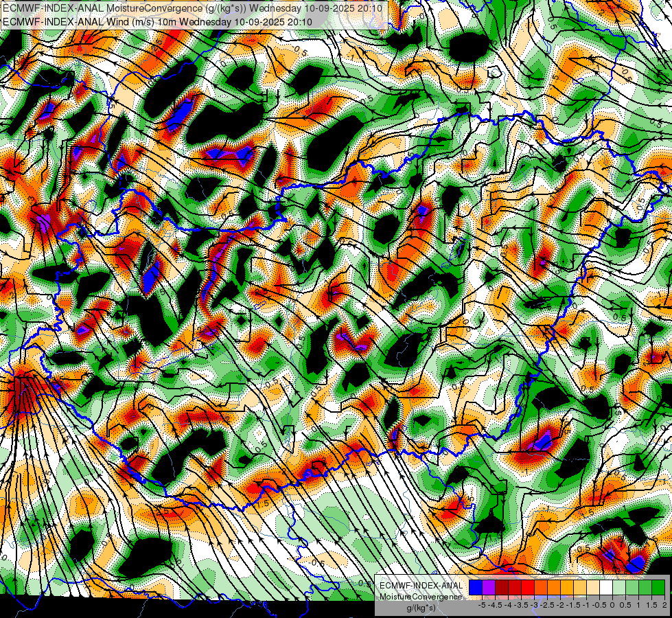The image size is (672, 618).
Task: Click the -5 tick value on legend scale
Action: pos(482,605)
